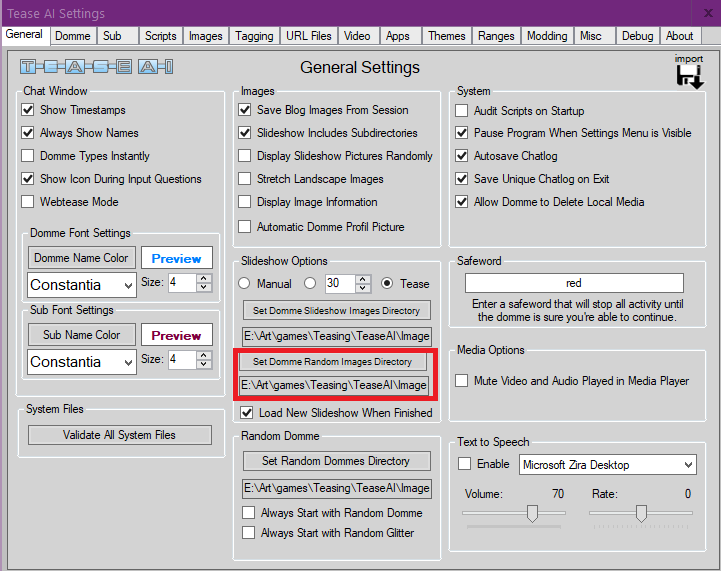Image resolution: width=721 pixels, height=571 pixels.
Task: Click the Tease AI logo
Action: (x=97, y=67)
